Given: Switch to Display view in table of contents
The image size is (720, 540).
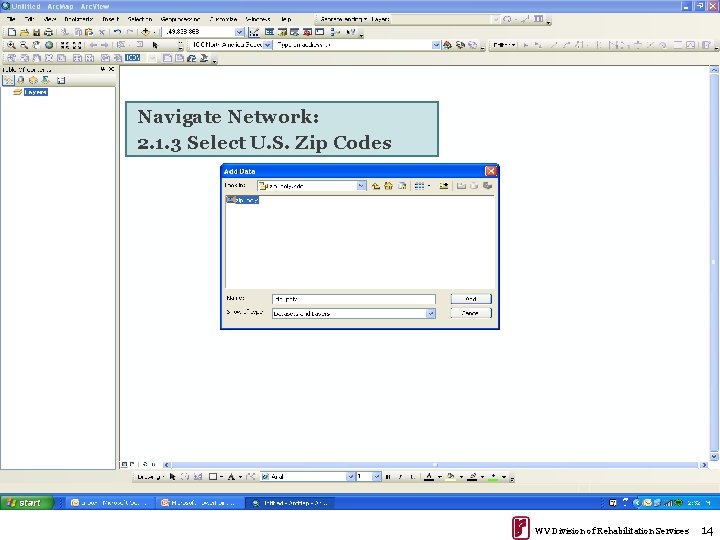Looking at the screenshot, I should coord(9,80).
